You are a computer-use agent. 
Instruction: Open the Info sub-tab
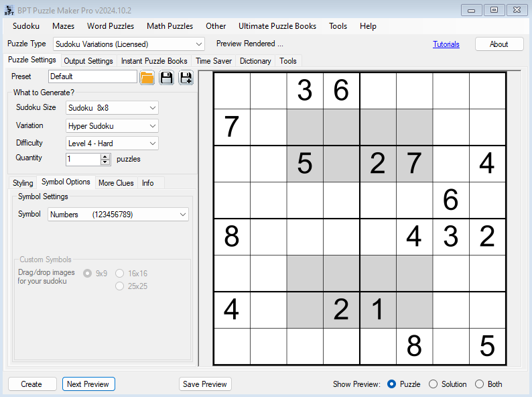147,183
